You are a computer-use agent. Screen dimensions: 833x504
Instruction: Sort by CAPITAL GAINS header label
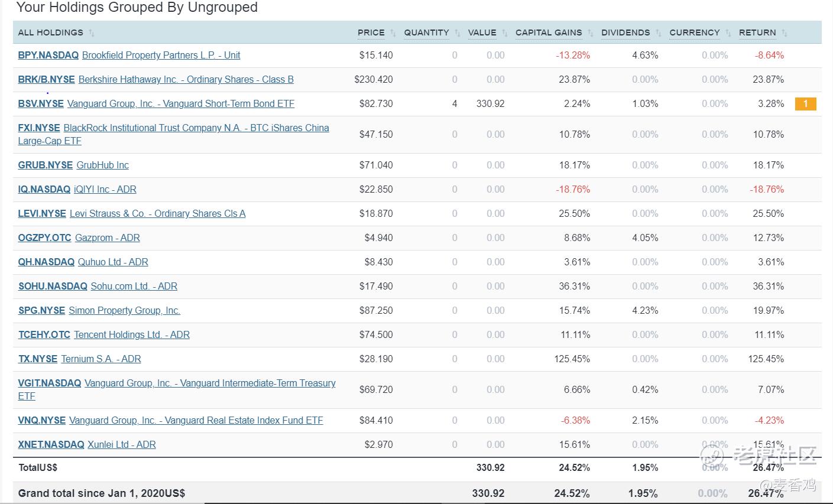[x=549, y=32]
